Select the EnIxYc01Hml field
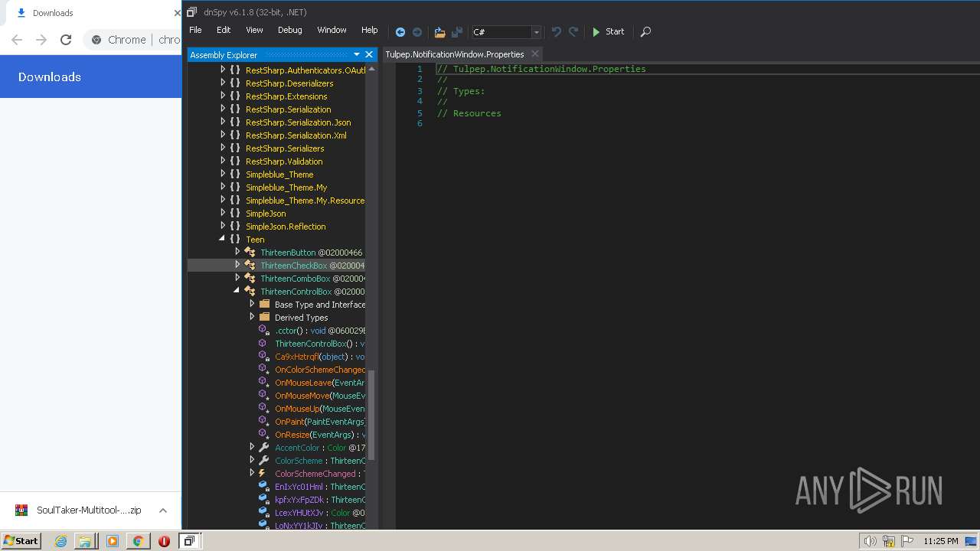The width and height of the screenshot is (980, 551). pyautogui.click(x=299, y=487)
